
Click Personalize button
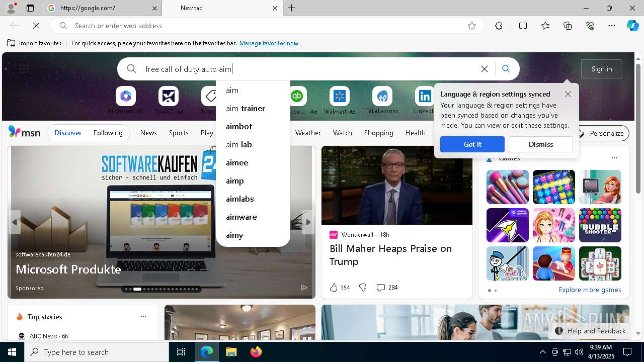(601, 133)
